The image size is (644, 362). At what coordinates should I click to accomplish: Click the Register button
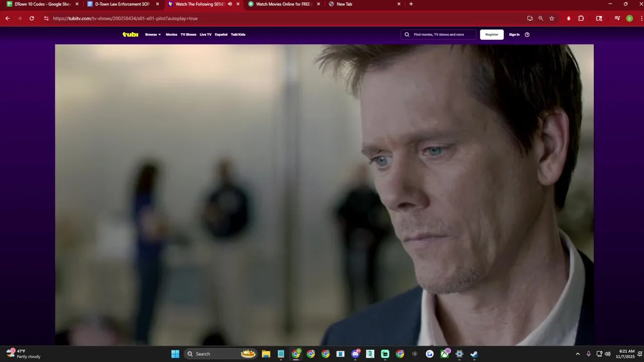tap(492, 35)
